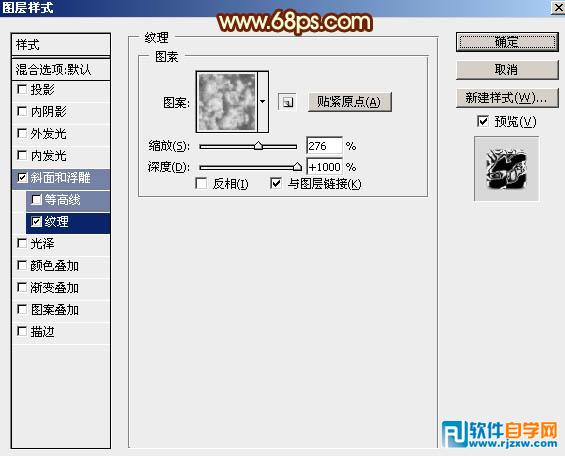The image size is (565, 456).
Task: Click the scale value field showing 276
Action: click(324, 146)
